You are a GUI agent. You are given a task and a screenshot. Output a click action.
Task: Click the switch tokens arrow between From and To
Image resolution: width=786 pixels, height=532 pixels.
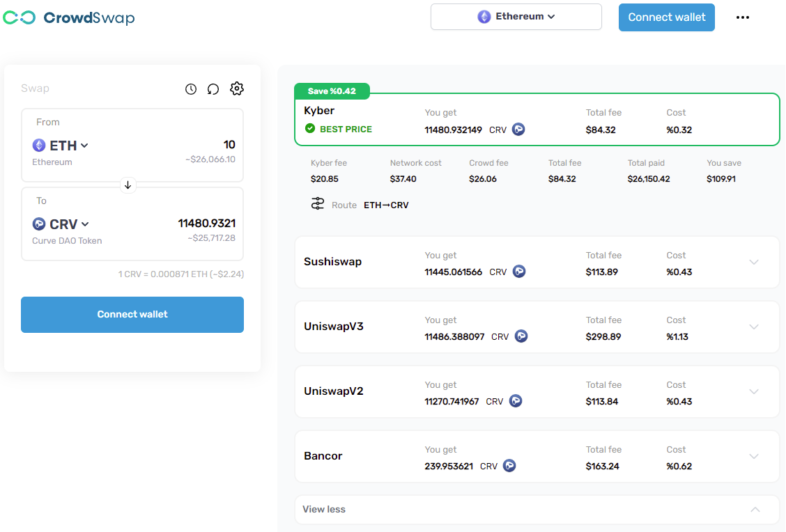click(x=128, y=184)
